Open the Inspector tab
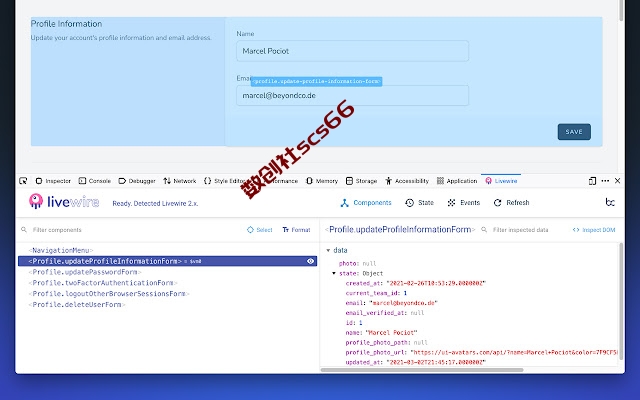The image size is (640, 400). (53, 181)
